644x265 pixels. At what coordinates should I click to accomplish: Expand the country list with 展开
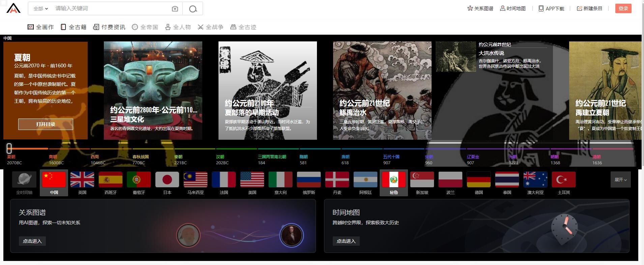(620, 180)
